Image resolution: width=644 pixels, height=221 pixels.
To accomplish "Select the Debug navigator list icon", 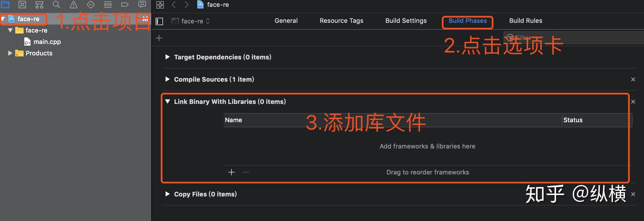I will (x=108, y=5).
